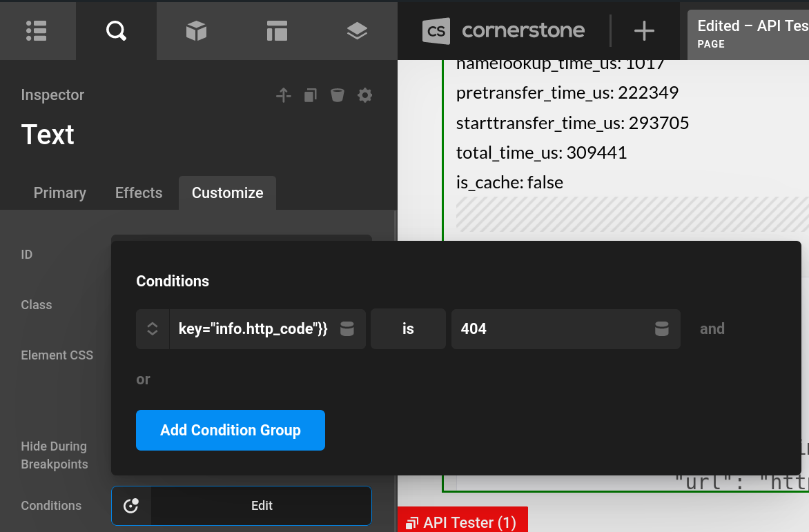Viewport: 809px width, 532px height.
Task: Click the export arrow in Inspector
Action: (283, 95)
